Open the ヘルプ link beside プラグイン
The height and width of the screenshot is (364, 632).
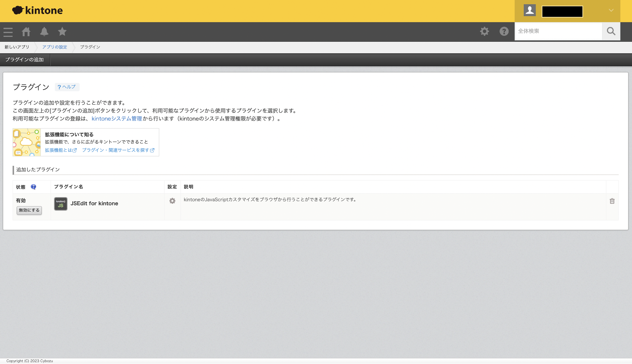pos(67,87)
